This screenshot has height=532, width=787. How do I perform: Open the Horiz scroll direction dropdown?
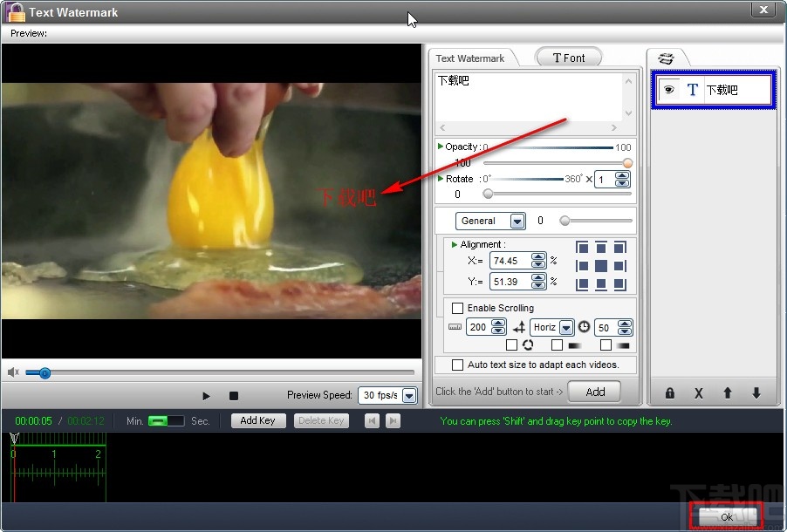pyautogui.click(x=566, y=328)
